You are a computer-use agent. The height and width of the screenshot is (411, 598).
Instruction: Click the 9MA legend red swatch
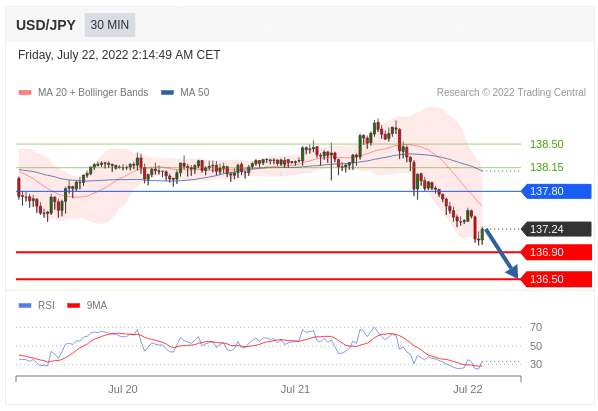[x=74, y=305]
